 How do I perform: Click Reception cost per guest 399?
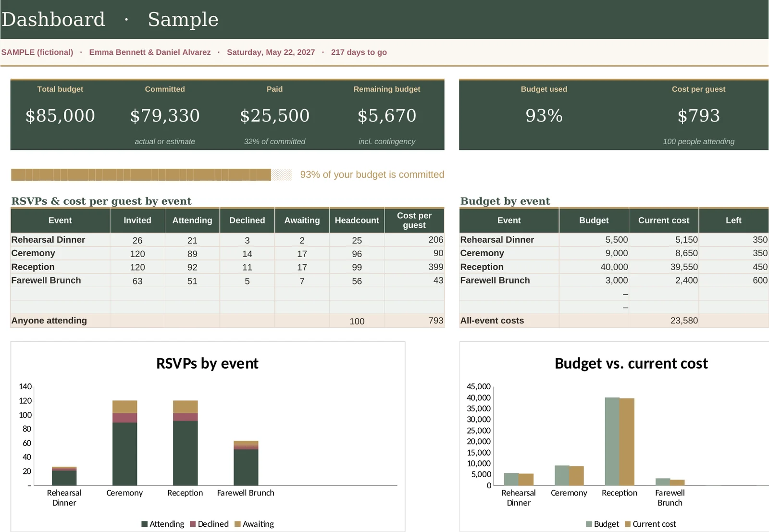(436, 267)
